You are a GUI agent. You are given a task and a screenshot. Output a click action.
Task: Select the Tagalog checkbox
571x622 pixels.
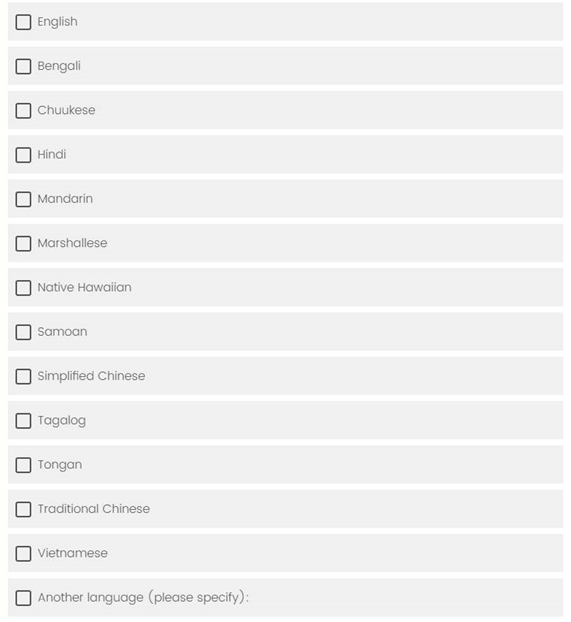coord(23,421)
